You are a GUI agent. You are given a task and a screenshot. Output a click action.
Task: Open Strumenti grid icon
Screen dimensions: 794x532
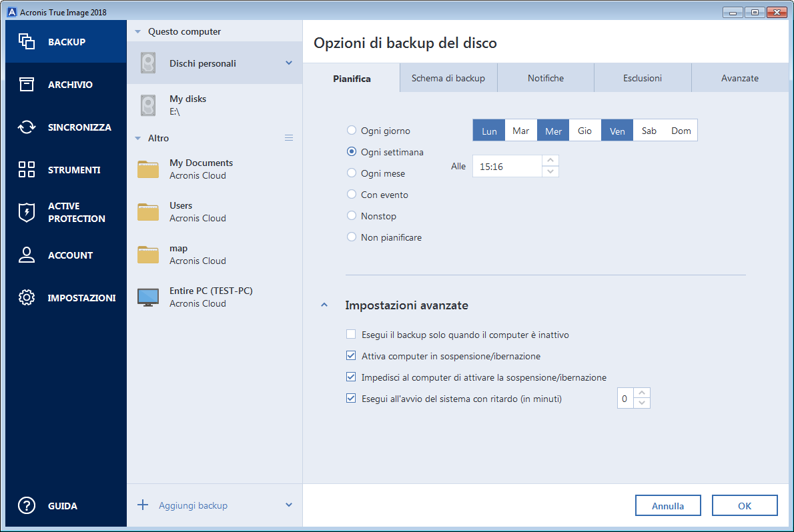pyautogui.click(x=26, y=169)
